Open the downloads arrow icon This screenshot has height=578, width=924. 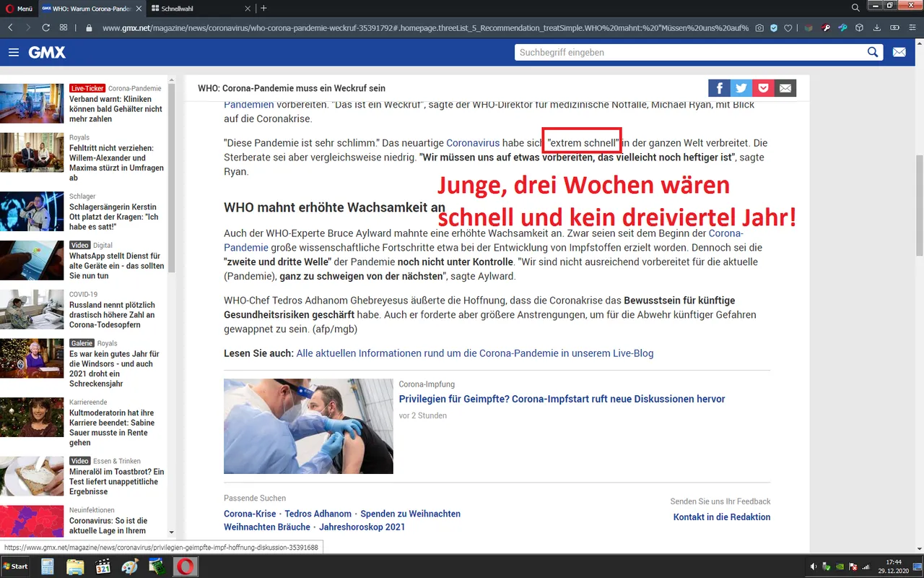[876, 28]
